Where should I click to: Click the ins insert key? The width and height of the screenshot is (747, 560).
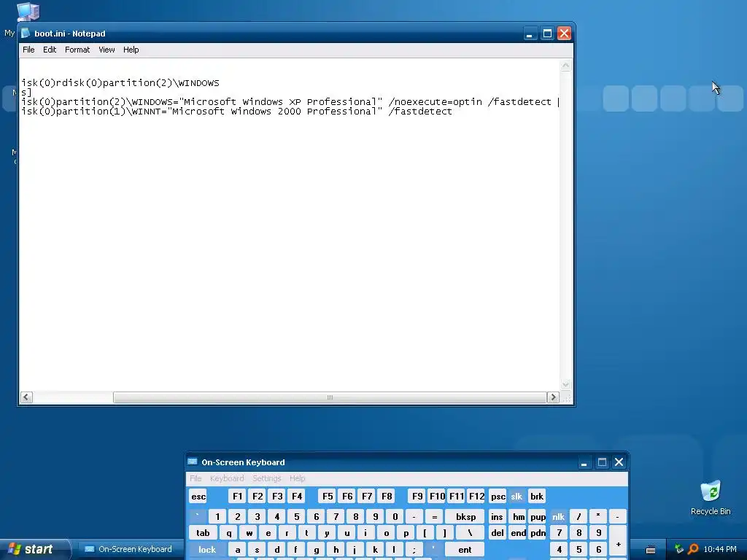coord(497,517)
